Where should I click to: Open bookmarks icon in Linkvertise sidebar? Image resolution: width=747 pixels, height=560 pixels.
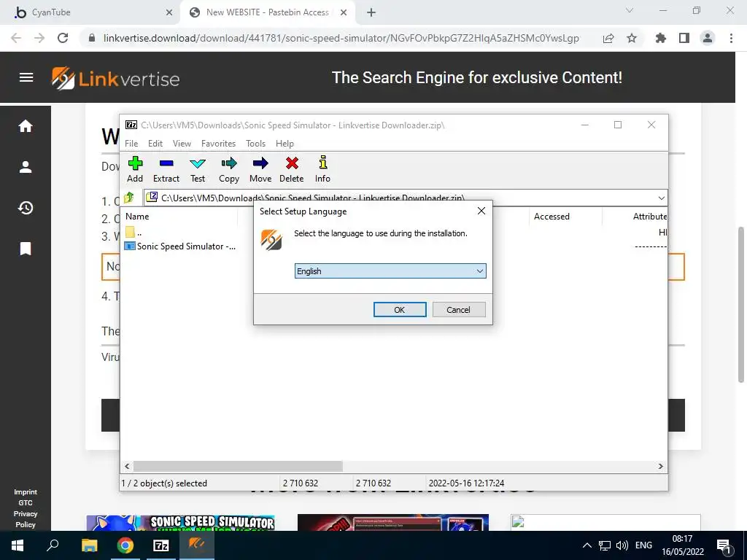click(26, 249)
